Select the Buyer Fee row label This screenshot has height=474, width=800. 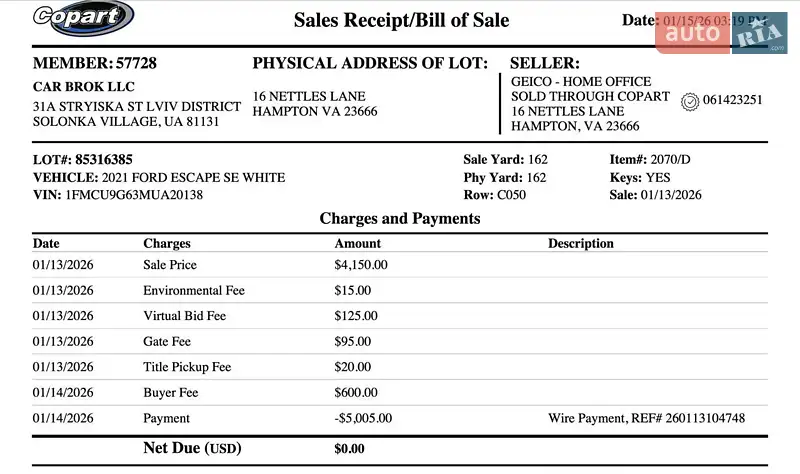pyautogui.click(x=171, y=393)
